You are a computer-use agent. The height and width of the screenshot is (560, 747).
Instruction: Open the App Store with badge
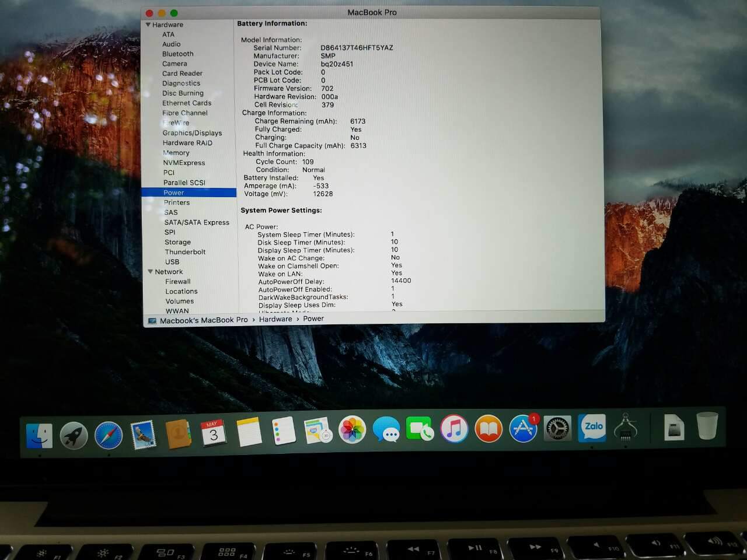[x=523, y=429]
